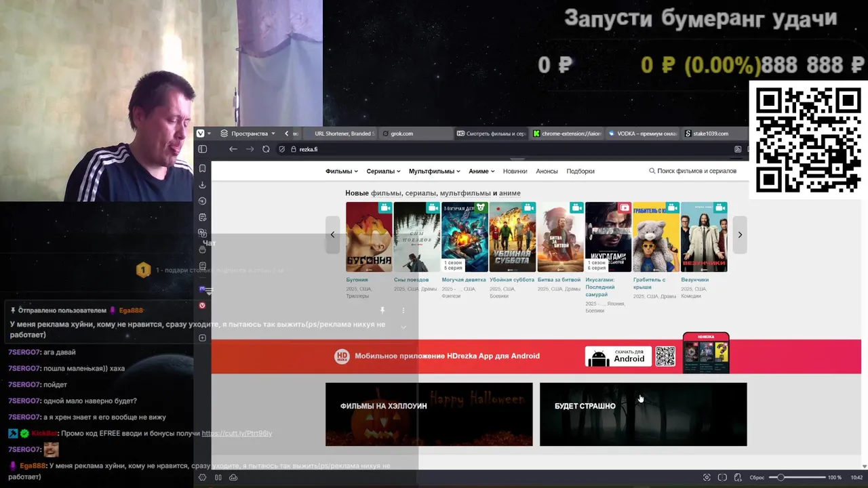Expand the Сериалы menu

(x=383, y=171)
